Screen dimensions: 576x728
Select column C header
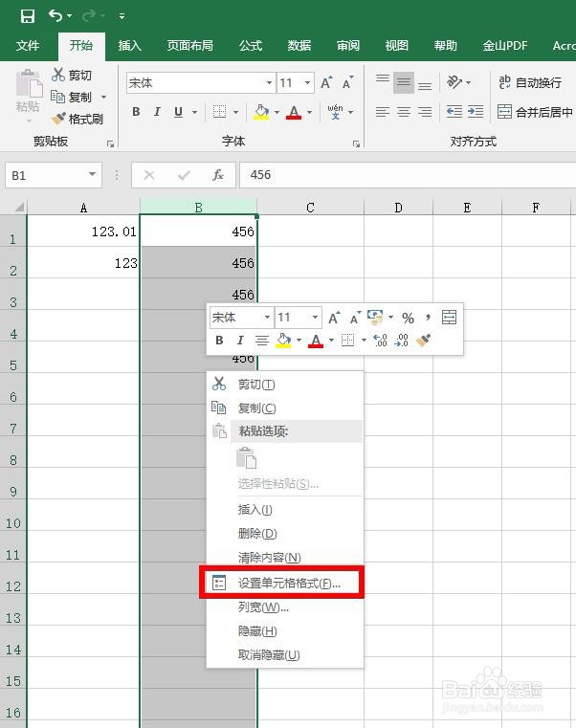click(310, 207)
